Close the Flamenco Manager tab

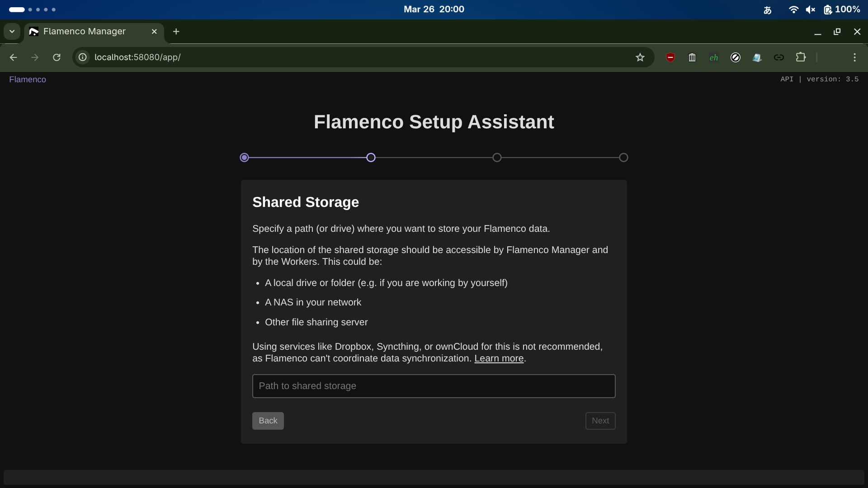point(154,32)
